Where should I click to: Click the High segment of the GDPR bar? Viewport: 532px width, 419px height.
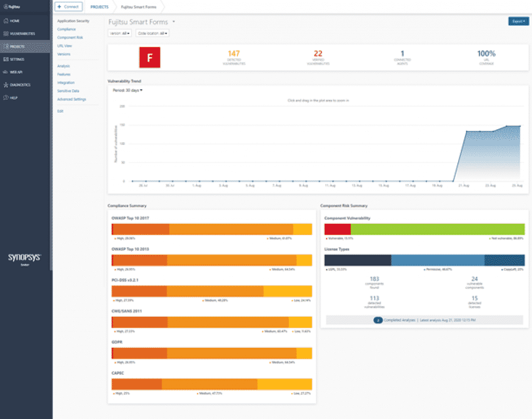point(139,353)
